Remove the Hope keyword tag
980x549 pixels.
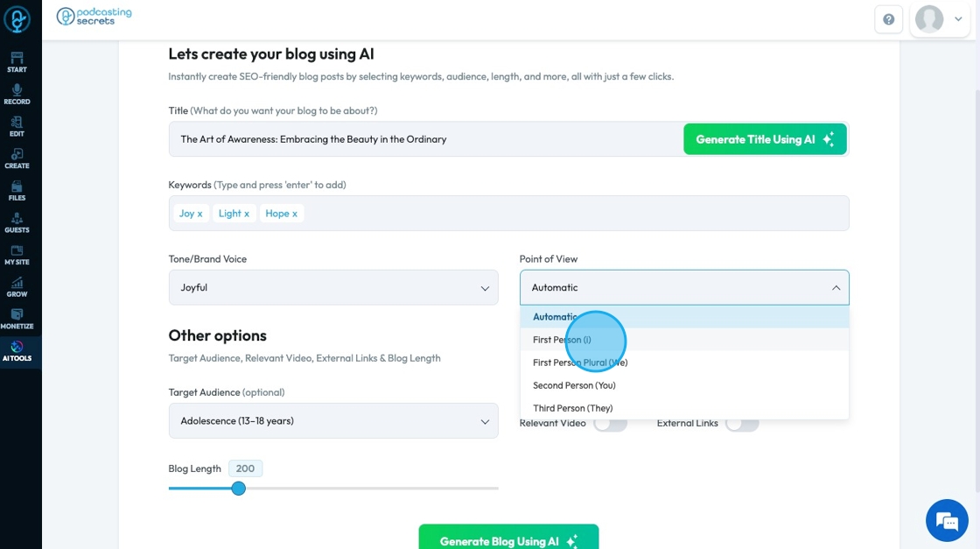click(295, 214)
